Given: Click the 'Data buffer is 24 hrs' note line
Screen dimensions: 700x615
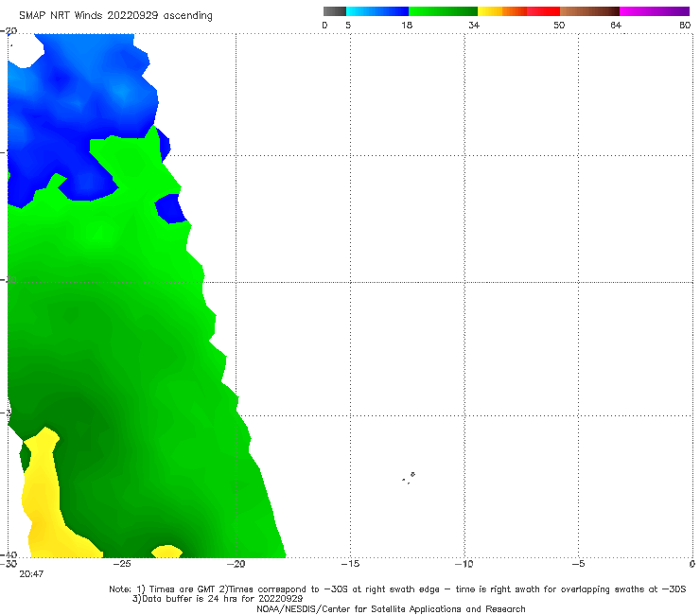Looking at the screenshot, I should 218,599.
